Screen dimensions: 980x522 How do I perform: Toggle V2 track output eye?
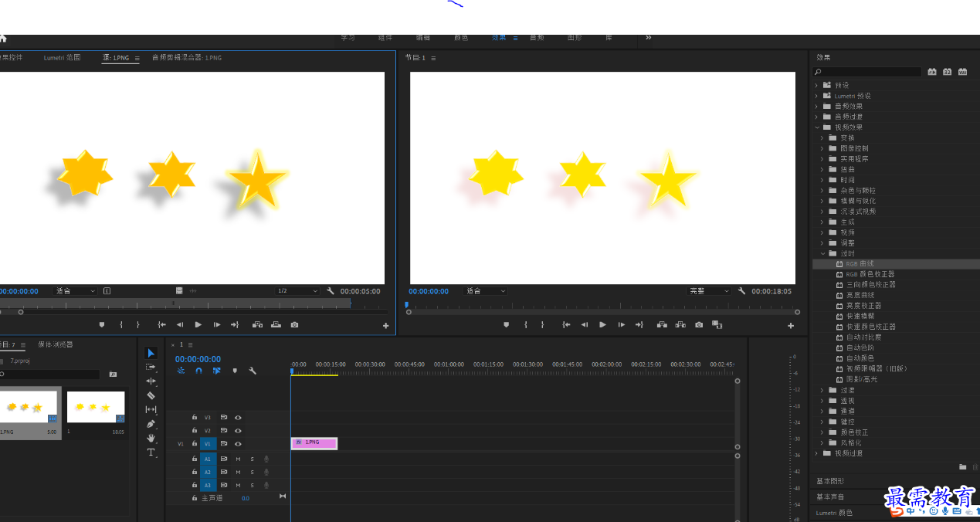pos(238,430)
